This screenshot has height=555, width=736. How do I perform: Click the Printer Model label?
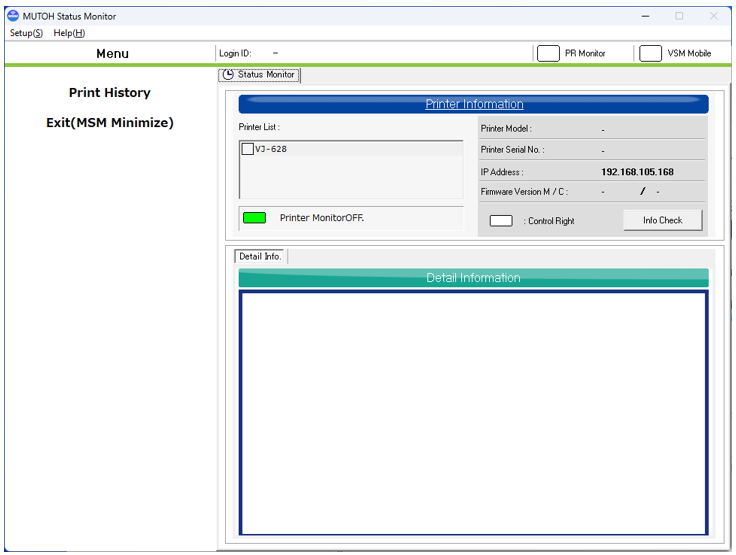point(506,129)
